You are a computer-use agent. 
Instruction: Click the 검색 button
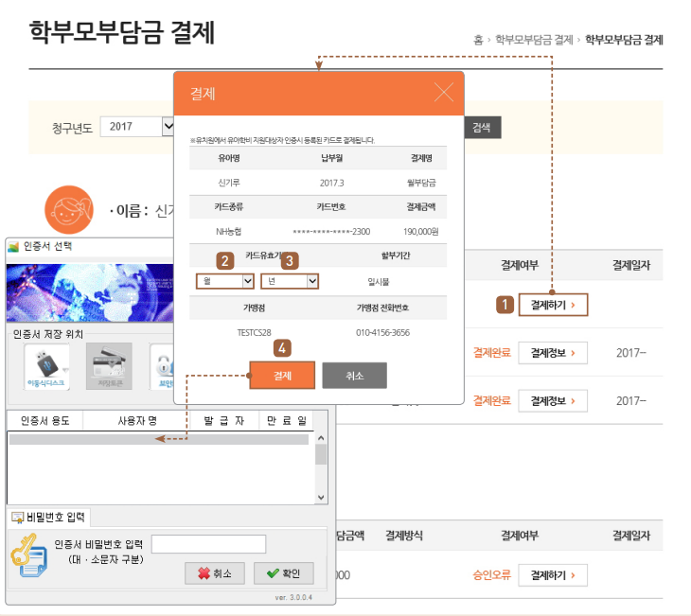tap(482, 128)
